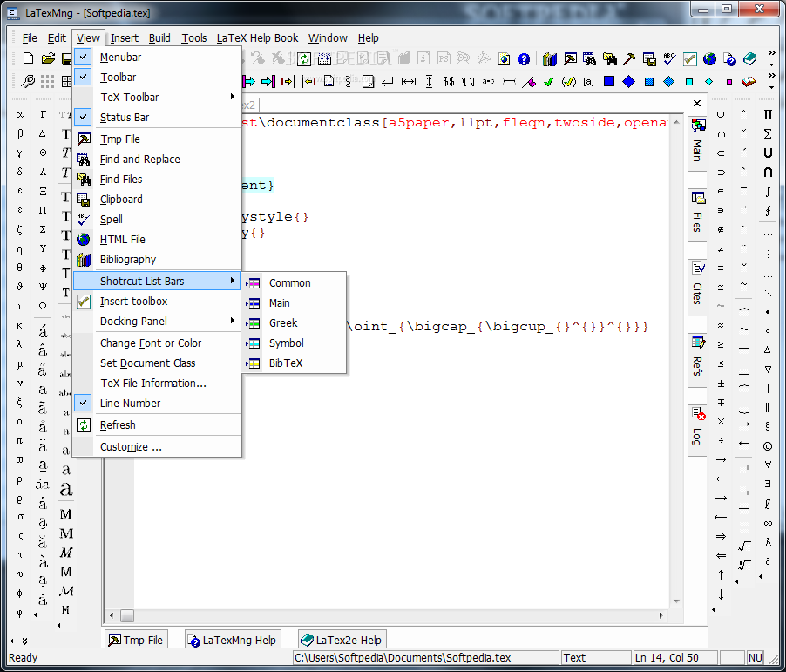Switch to Tmp File bottom tab
The image size is (786, 672).
click(x=136, y=641)
